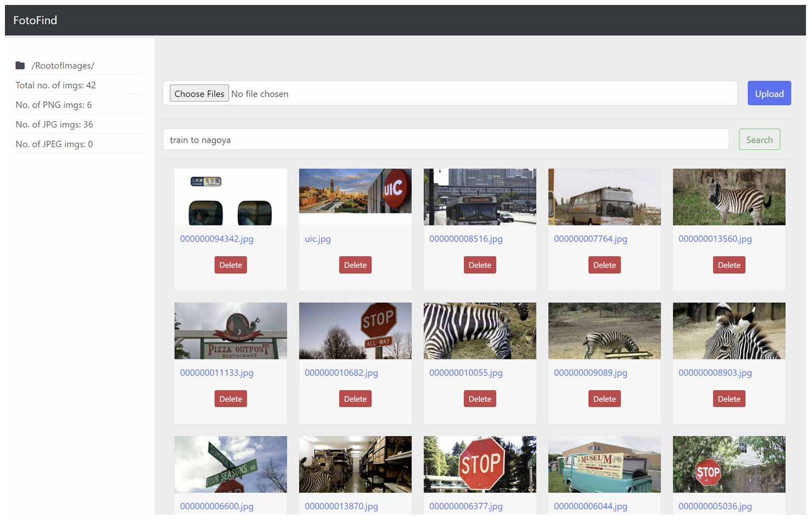Click the search text field
812x524 pixels.
point(445,139)
